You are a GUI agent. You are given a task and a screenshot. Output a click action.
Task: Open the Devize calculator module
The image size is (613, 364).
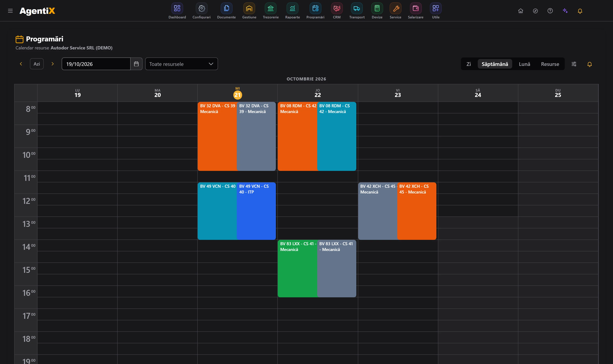point(377,11)
